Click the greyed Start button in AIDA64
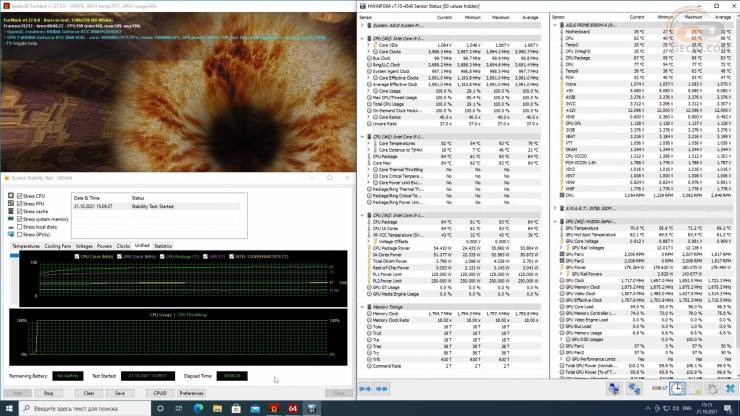This screenshot has width=740, height=416. [x=17, y=393]
